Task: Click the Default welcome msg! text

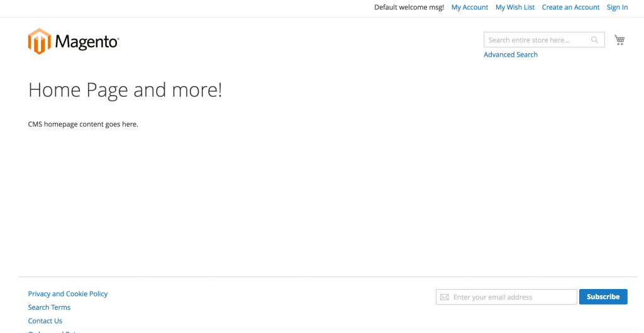Action: (409, 8)
